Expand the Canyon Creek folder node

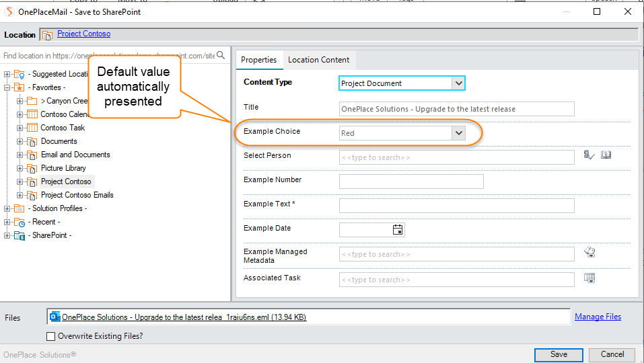tap(20, 101)
